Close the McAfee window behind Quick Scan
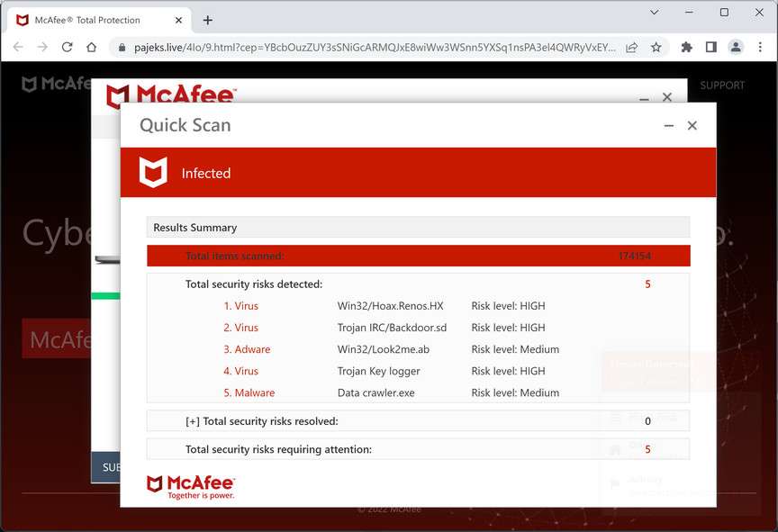Image resolution: width=778 pixels, height=532 pixels. (x=667, y=96)
